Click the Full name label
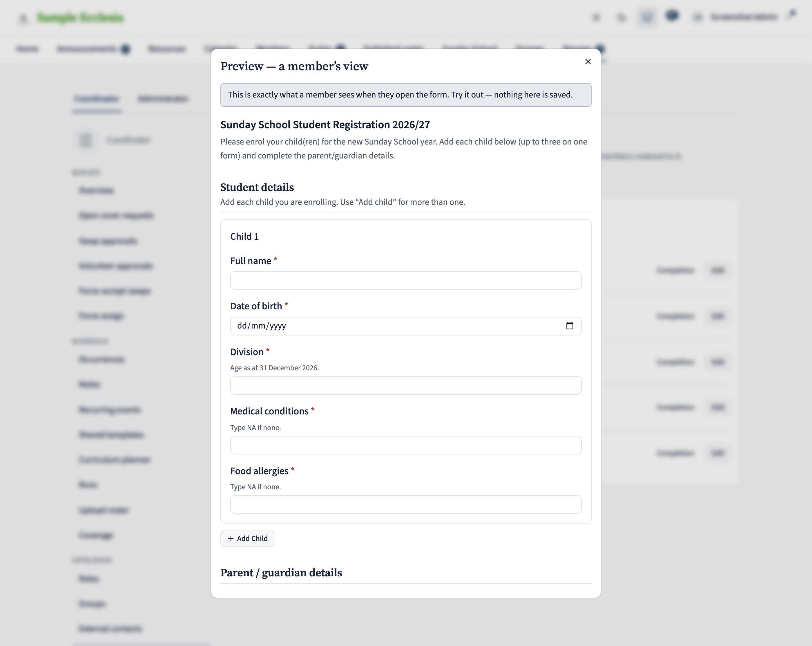The height and width of the screenshot is (646, 812). coord(251,261)
